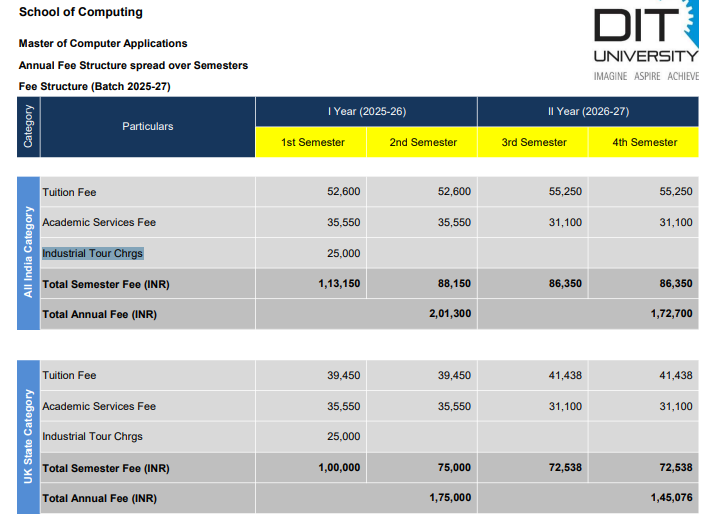Click the yellow "3rd Semester" header

pos(534,142)
